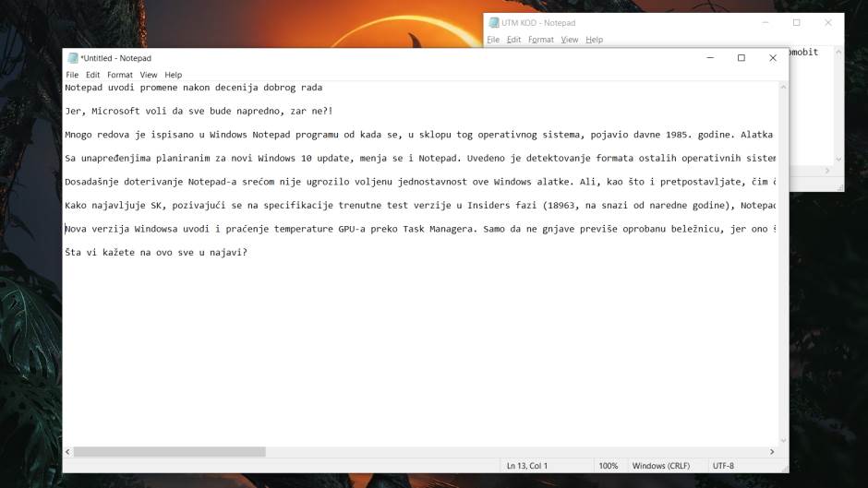The image size is (868, 488).
Task: Open the File menu in Untitled Notepad
Action: [72, 75]
